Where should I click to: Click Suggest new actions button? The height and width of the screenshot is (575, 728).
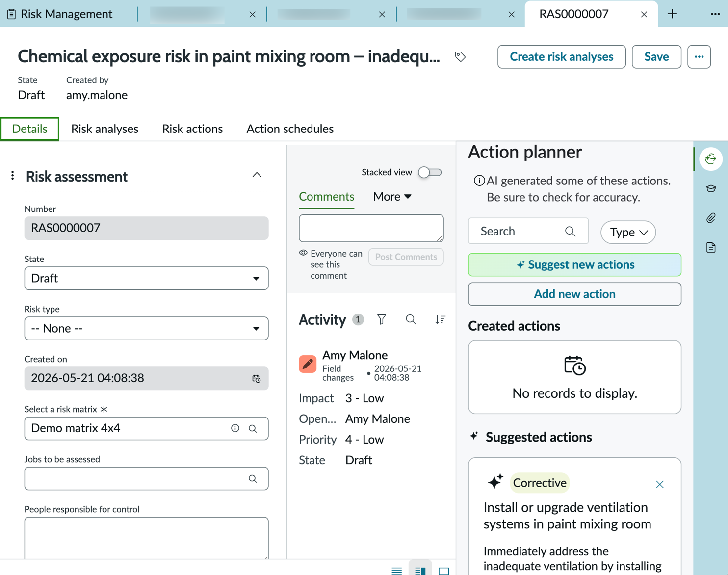[574, 265]
